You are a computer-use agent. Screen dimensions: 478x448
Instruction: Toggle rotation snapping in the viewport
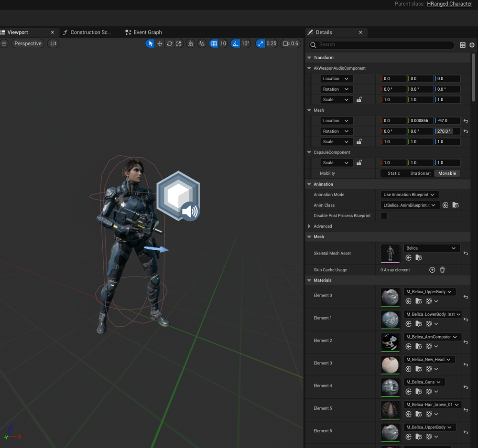(x=235, y=43)
